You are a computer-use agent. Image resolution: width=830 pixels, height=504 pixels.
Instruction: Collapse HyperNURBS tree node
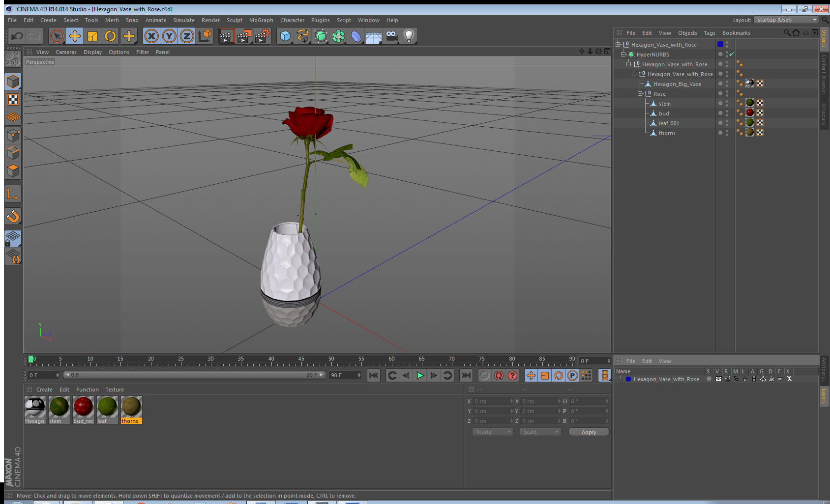(x=623, y=54)
